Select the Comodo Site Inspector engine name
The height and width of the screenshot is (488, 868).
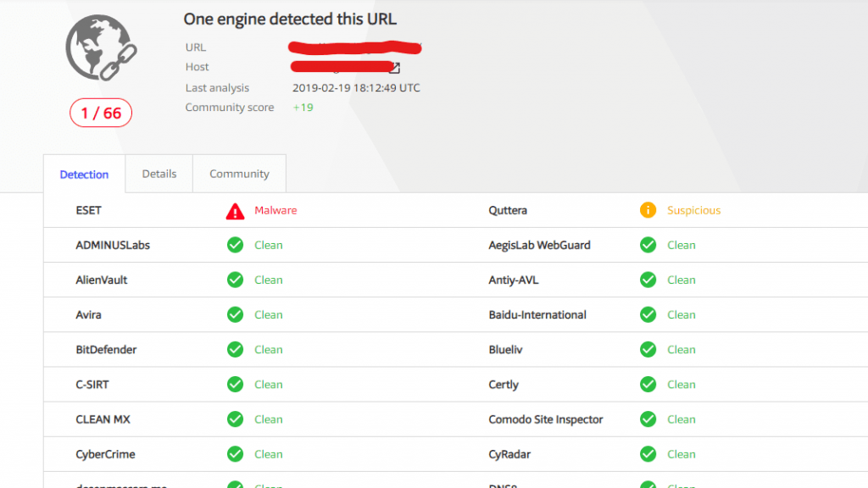[546, 419]
